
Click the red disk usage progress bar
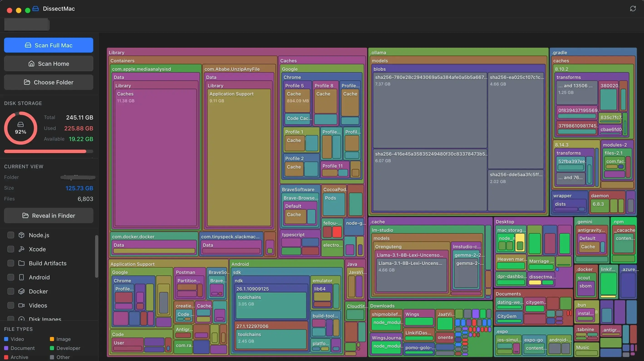45,151
